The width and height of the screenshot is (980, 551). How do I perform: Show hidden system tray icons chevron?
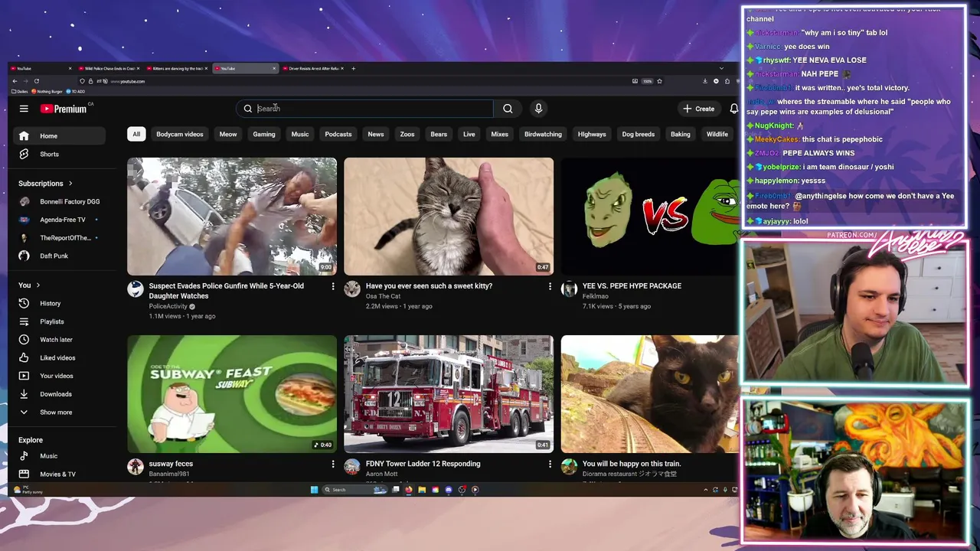pyautogui.click(x=706, y=490)
